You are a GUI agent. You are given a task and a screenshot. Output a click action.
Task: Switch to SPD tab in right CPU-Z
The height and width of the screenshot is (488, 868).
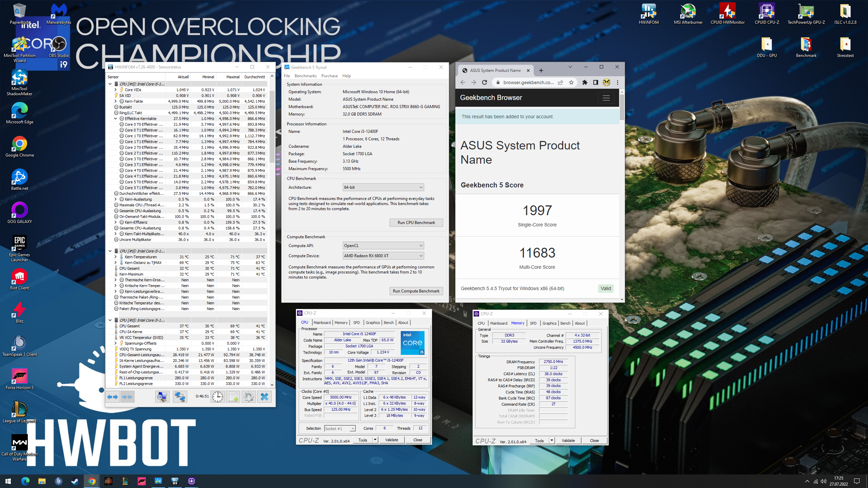(533, 323)
